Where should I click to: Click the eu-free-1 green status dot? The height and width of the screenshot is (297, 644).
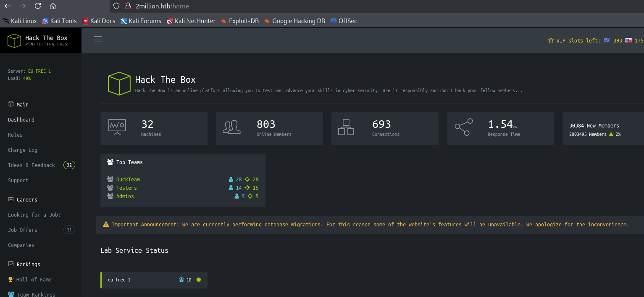tap(199, 280)
